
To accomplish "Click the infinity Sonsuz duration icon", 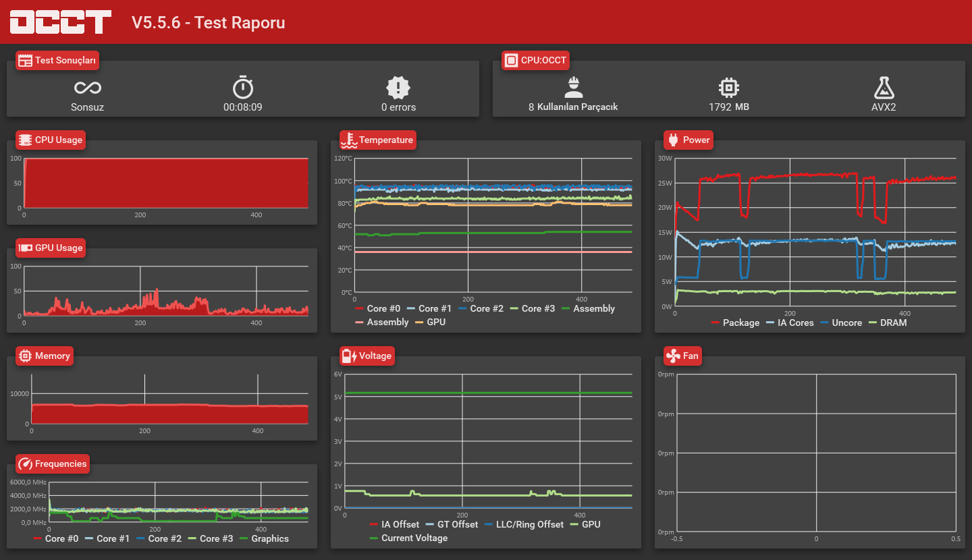I will pyautogui.click(x=88, y=88).
